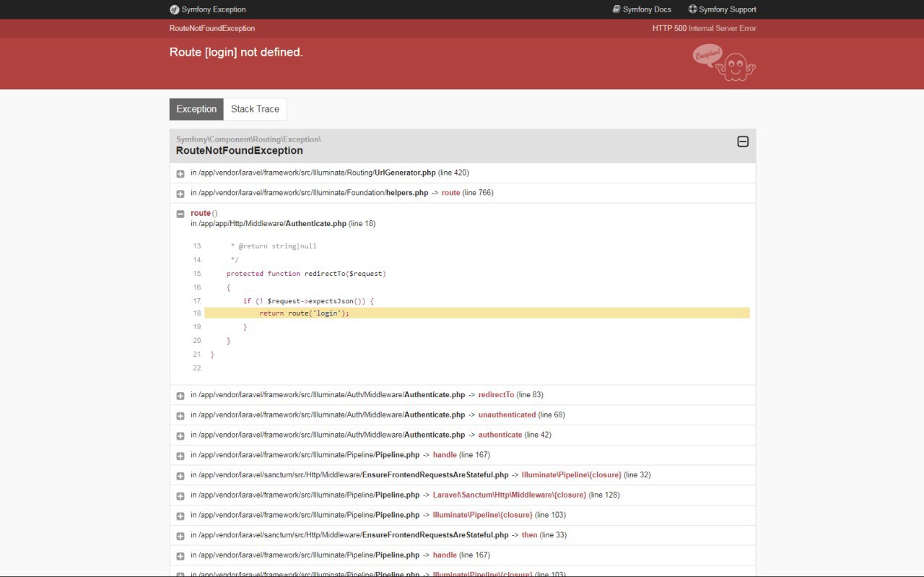Collapse the app Authenticate.php line 18 trace
The width and height of the screenshot is (924, 577).
(x=180, y=214)
